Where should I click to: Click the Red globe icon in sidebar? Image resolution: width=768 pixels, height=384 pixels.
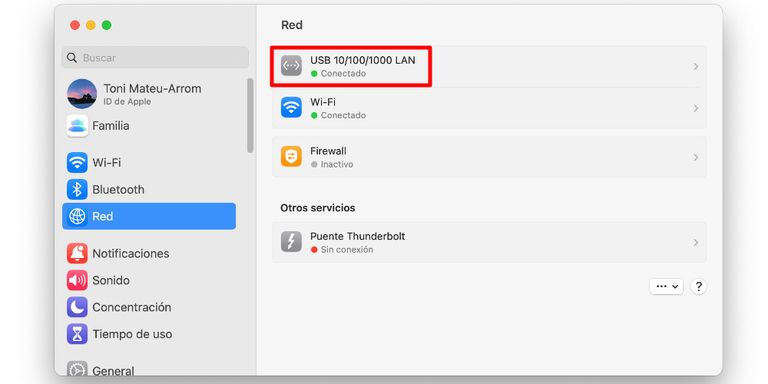77,216
